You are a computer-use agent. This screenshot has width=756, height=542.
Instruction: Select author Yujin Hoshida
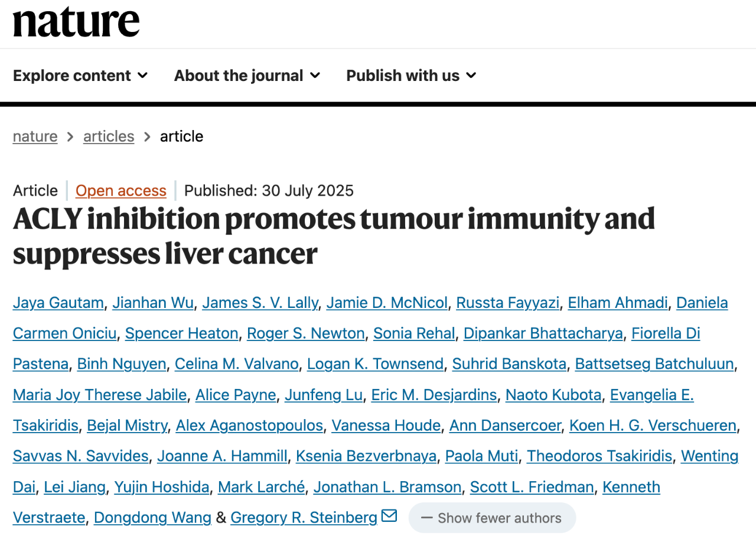click(x=161, y=487)
